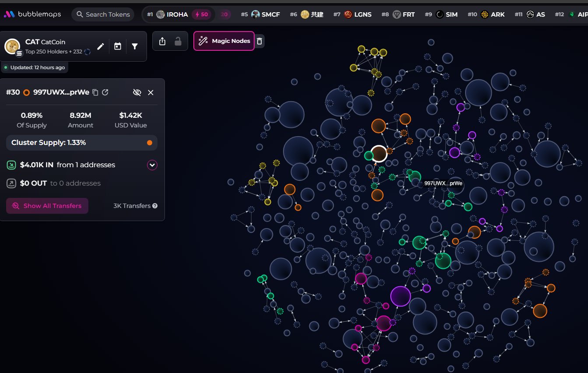Open the 997UWX...prWe address in explorer
This screenshot has height=373, width=588.
105,92
